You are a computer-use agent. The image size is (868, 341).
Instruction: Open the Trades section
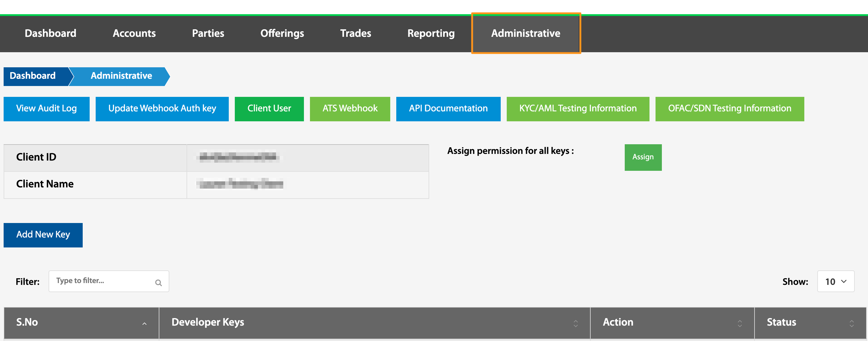[356, 33]
